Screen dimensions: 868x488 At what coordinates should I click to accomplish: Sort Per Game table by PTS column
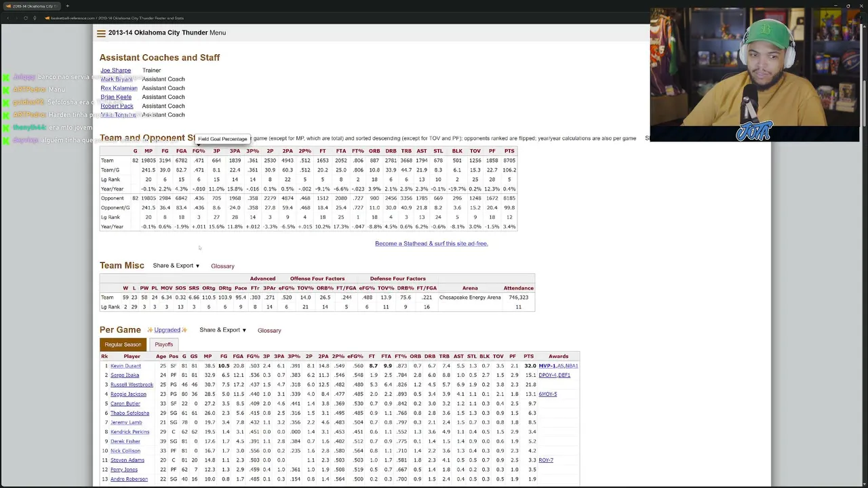[x=529, y=357]
